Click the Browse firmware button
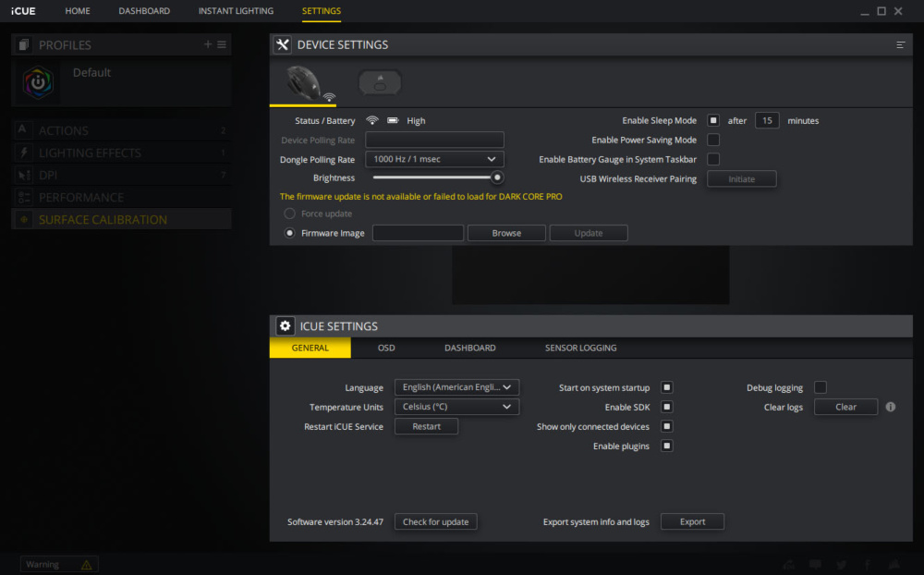 tap(506, 233)
